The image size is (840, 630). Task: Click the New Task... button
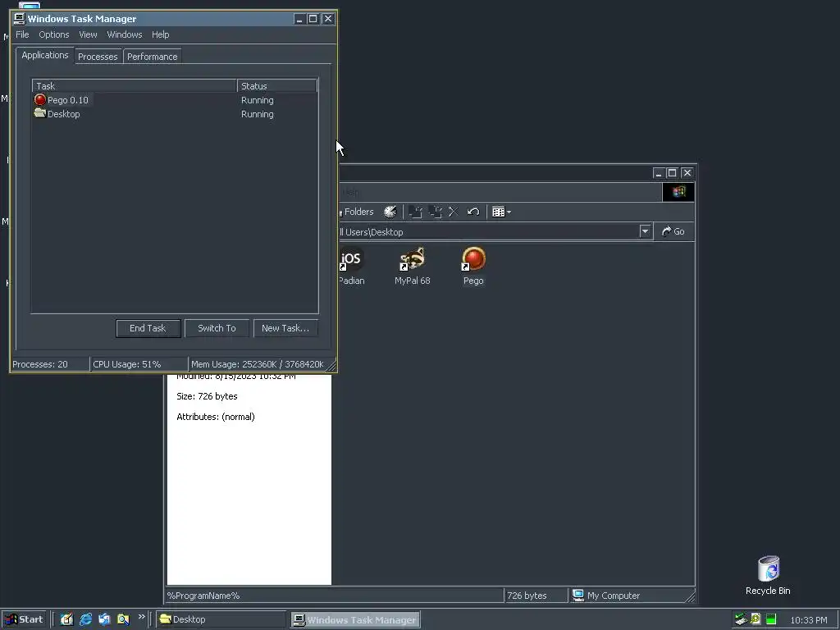point(285,328)
